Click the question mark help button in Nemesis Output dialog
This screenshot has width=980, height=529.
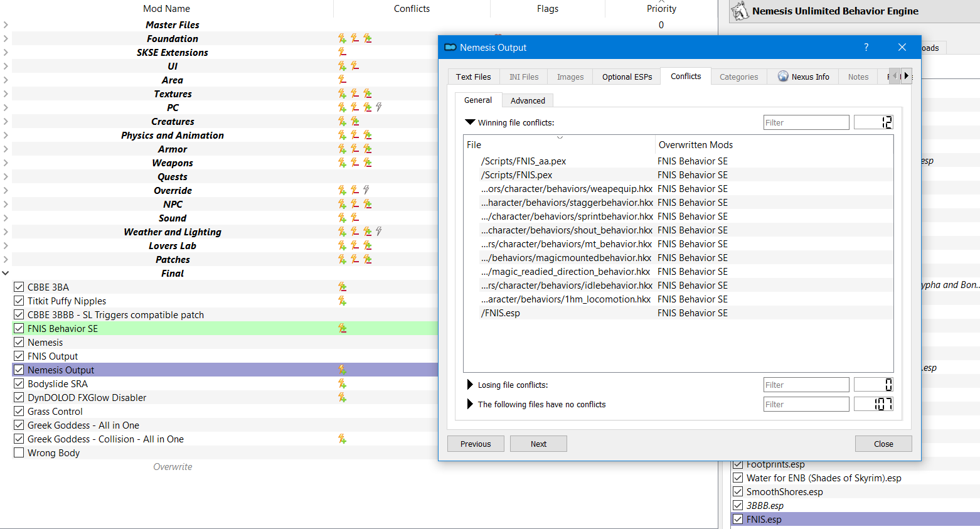866,47
